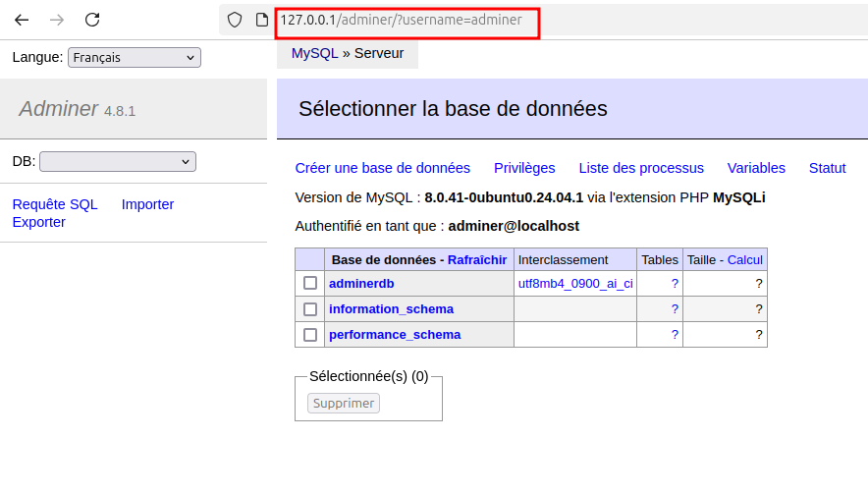Click the Rafraîchir link in table header
Screen dimensions: 868x494
[x=477, y=260]
